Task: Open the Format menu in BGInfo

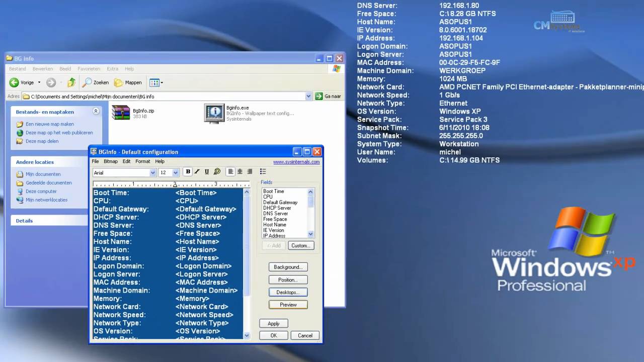Action: [x=143, y=161]
